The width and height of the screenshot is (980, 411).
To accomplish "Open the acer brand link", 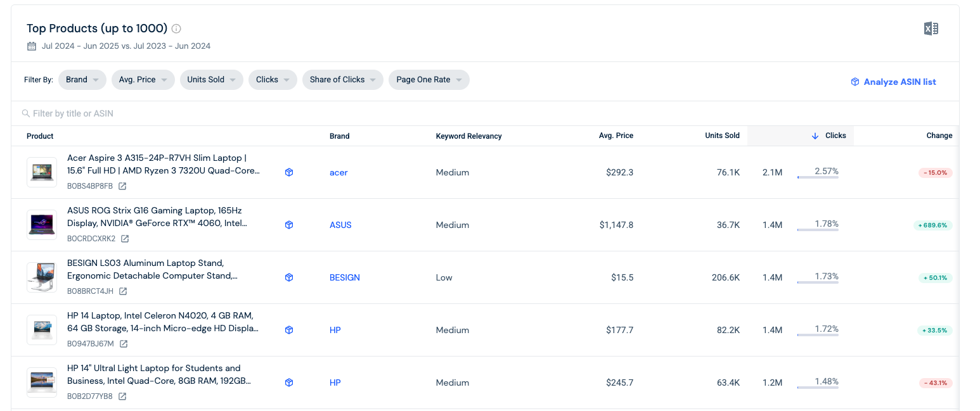I will 338,172.
